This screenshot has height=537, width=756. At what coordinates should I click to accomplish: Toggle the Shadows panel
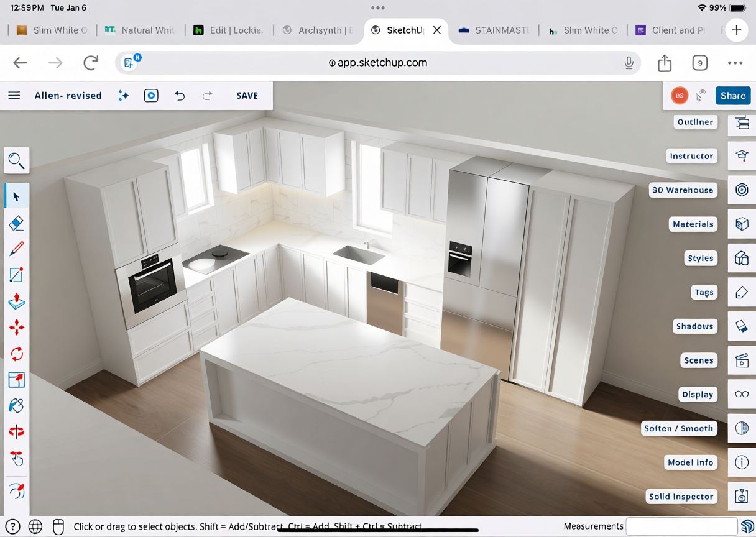[742, 326]
